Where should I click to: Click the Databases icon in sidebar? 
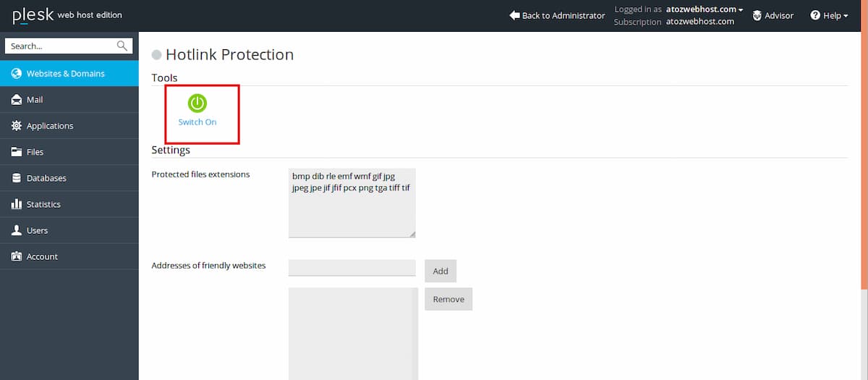click(16, 178)
